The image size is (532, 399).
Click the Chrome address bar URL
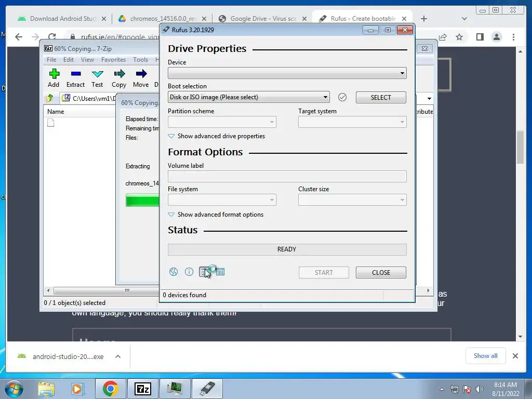tap(119, 37)
